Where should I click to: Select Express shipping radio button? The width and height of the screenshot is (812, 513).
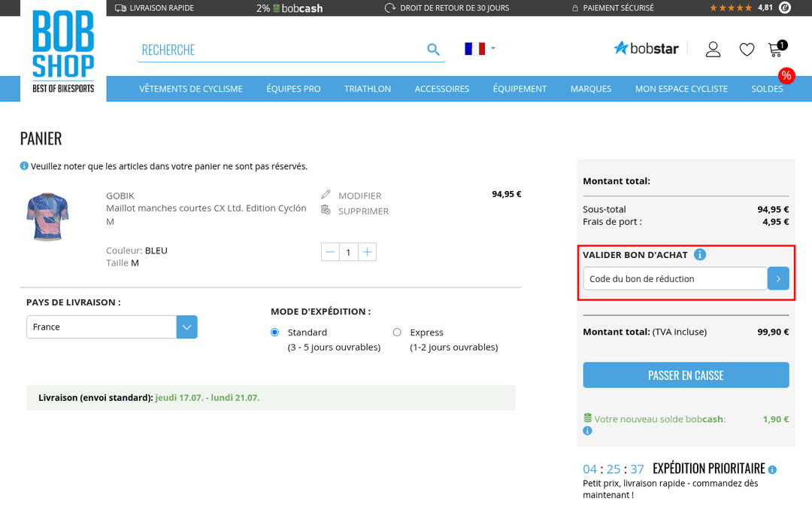397,332
